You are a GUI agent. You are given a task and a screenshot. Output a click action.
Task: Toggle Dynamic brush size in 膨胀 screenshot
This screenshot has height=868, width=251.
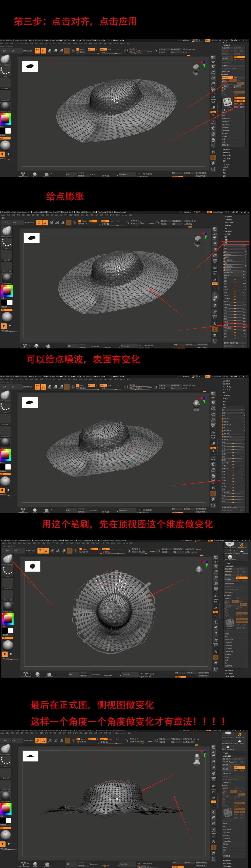(x=151, y=223)
